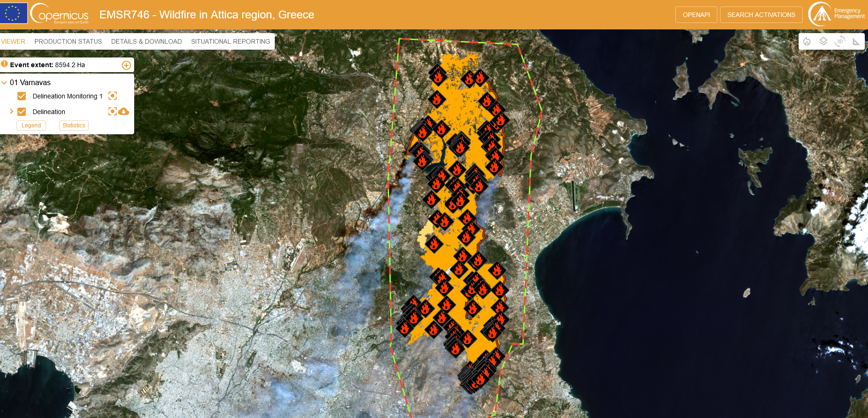Click the orange event extent warning icon

[5, 64]
